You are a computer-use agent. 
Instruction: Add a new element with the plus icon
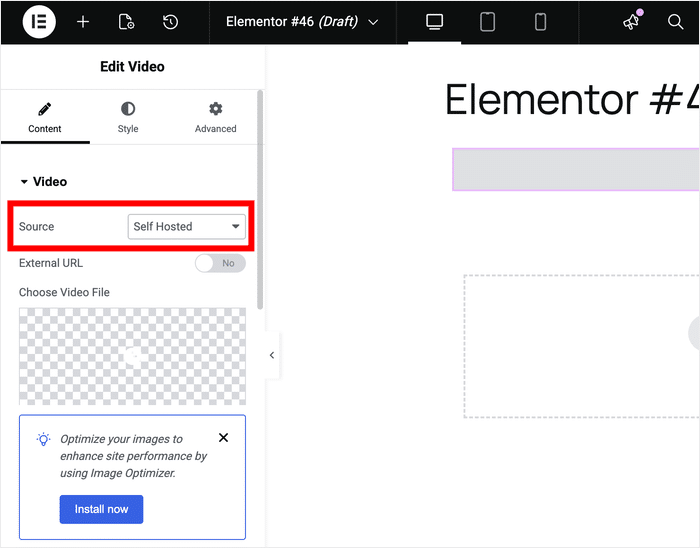[83, 21]
